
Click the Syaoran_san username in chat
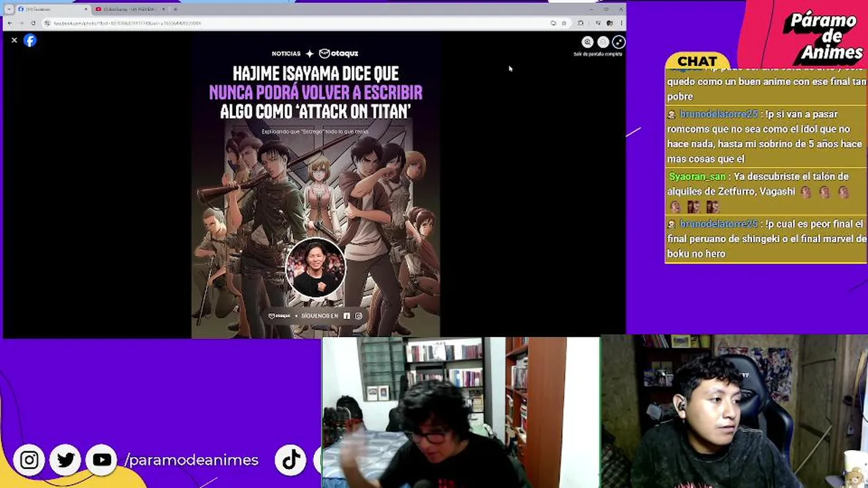pos(697,176)
